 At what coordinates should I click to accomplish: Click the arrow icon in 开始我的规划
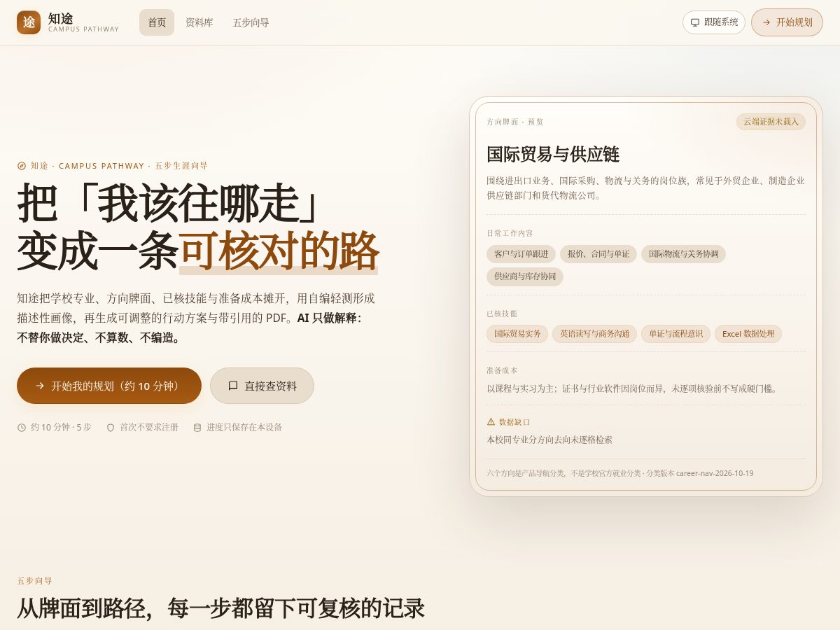coord(40,386)
